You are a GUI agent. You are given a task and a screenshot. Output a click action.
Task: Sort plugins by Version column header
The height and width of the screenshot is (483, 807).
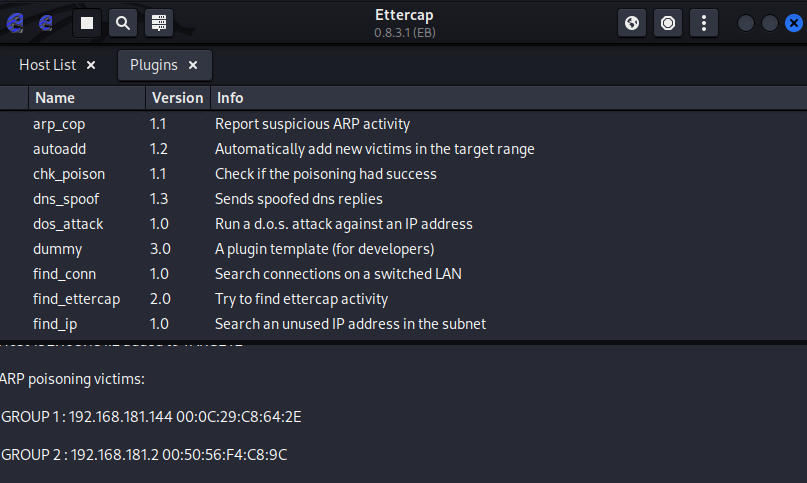pyautogui.click(x=177, y=98)
